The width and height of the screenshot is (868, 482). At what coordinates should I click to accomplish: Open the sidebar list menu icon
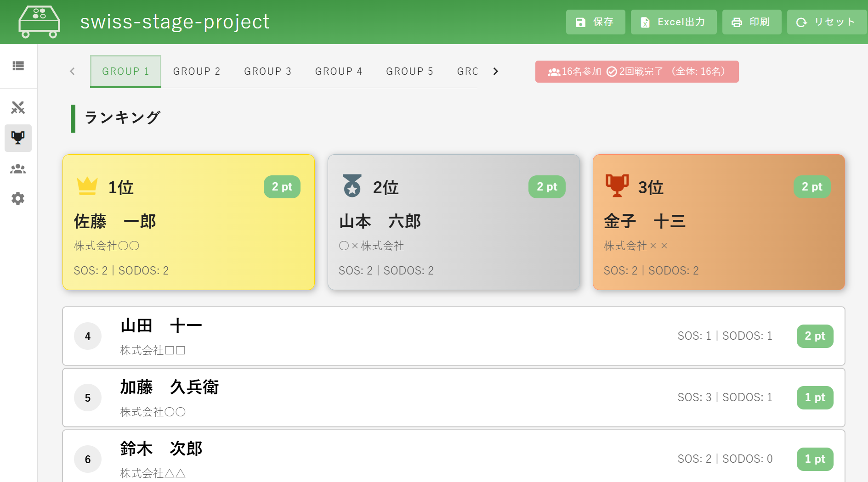18,66
